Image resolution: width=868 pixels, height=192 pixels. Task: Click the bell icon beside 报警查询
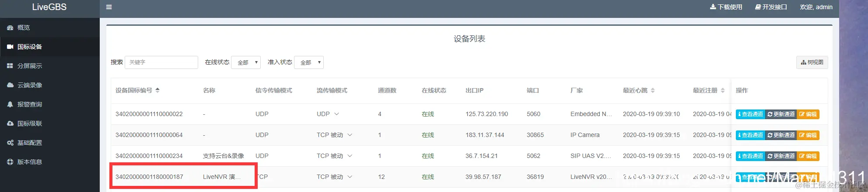[10, 104]
